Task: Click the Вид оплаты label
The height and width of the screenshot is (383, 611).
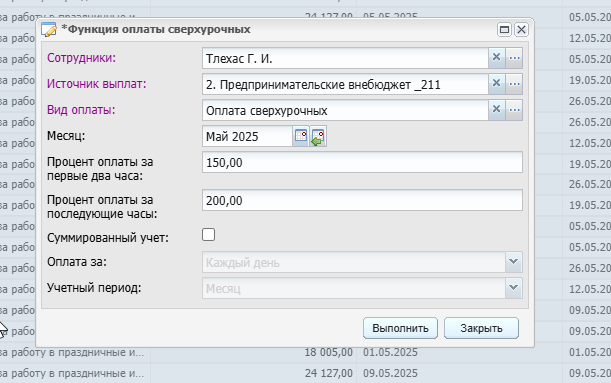Action: [x=81, y=110]
